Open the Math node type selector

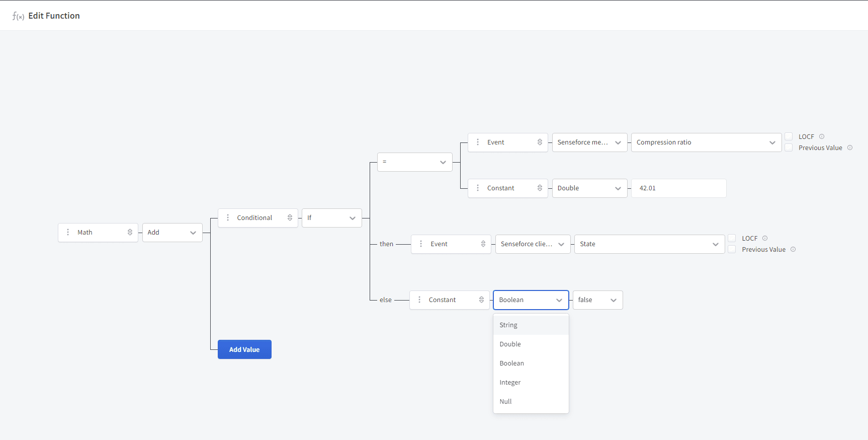point(130,232)
